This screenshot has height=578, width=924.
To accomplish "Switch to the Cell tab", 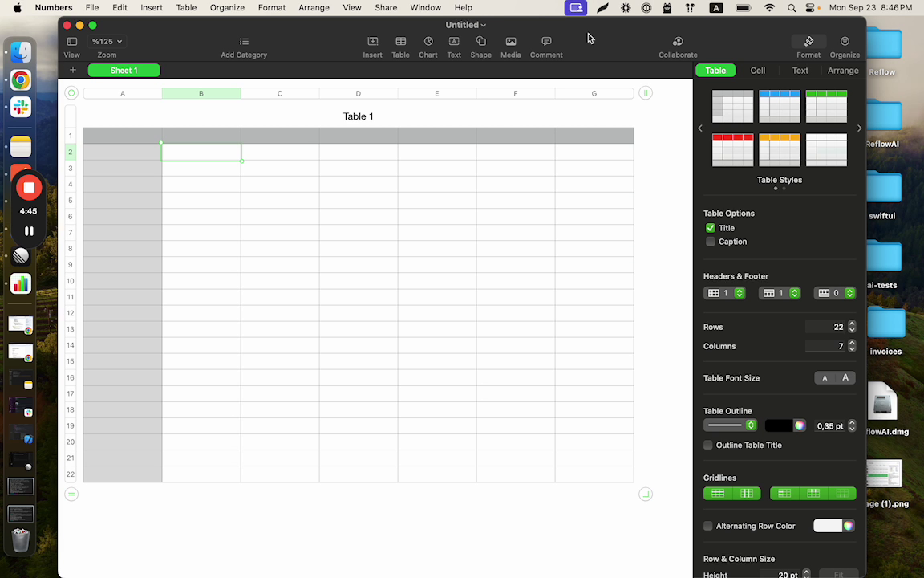I will [757, 71].
